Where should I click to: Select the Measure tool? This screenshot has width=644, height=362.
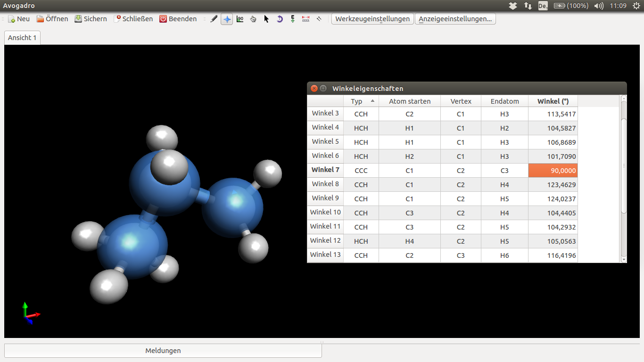click(306, 19)
